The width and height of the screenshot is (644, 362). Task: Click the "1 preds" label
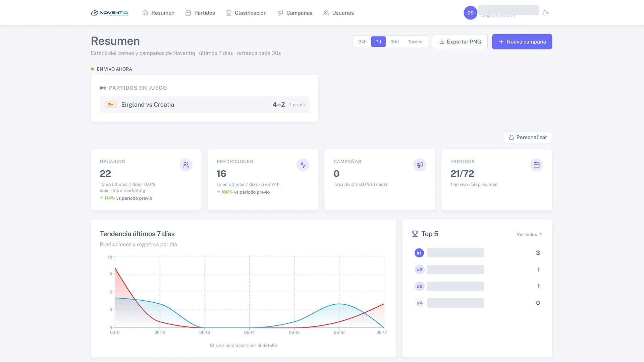[x=297, y=105]
